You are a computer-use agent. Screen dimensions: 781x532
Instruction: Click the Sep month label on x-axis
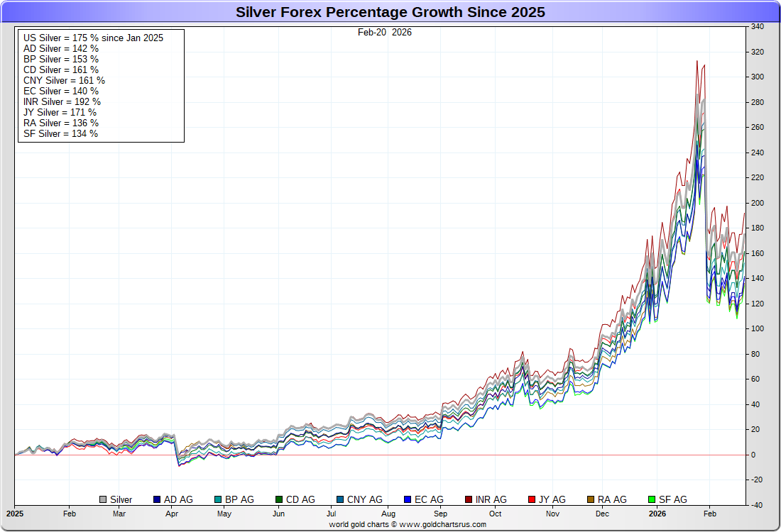pos(440,513)
